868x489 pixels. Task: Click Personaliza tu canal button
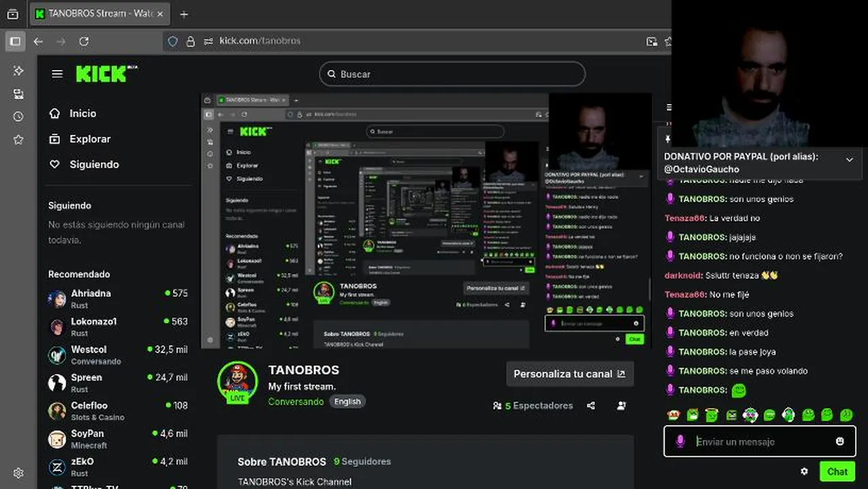pos(570,374)
